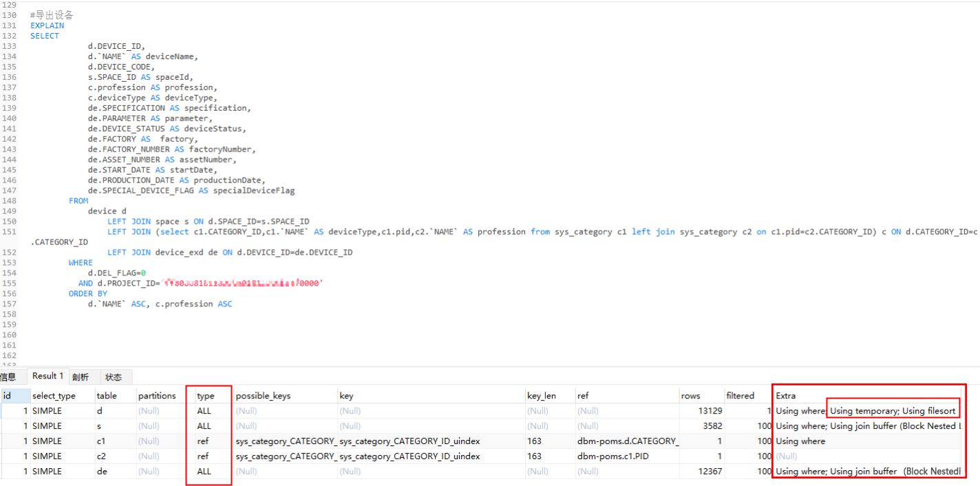Click the type 'ALL' cell in row s
This screenshot has height=486, width=980.
[214, 426]
